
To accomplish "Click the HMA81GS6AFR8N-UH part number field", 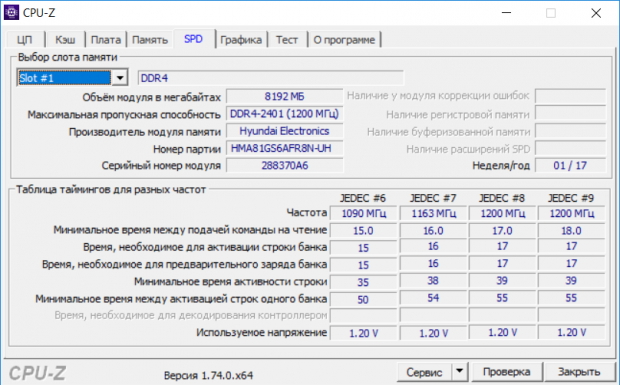I will point(284,148).
